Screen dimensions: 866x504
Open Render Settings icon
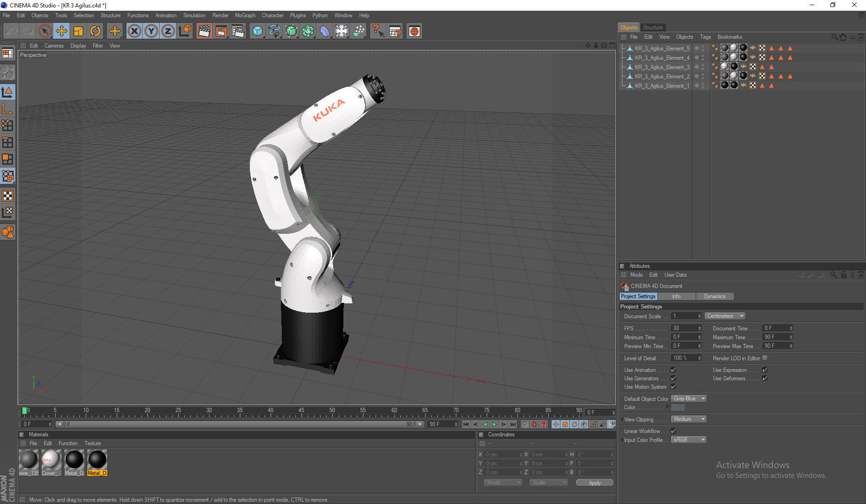pyautogui.click(x=238, y=31)
